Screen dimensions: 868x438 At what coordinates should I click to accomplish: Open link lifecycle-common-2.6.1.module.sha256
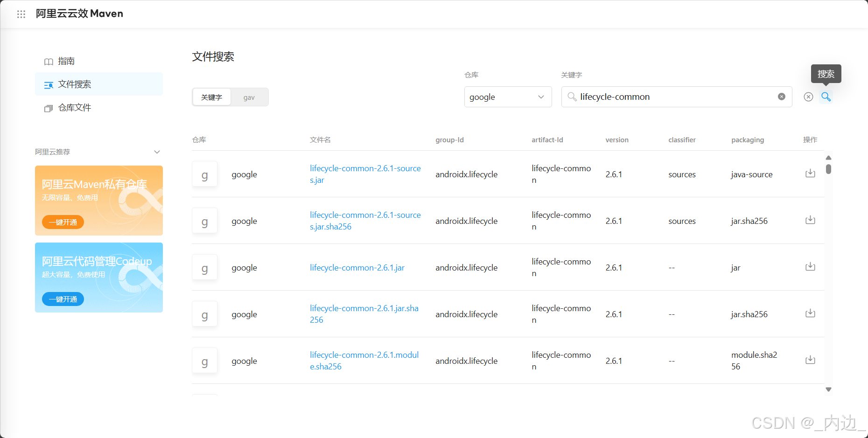(x=364, y=361)
